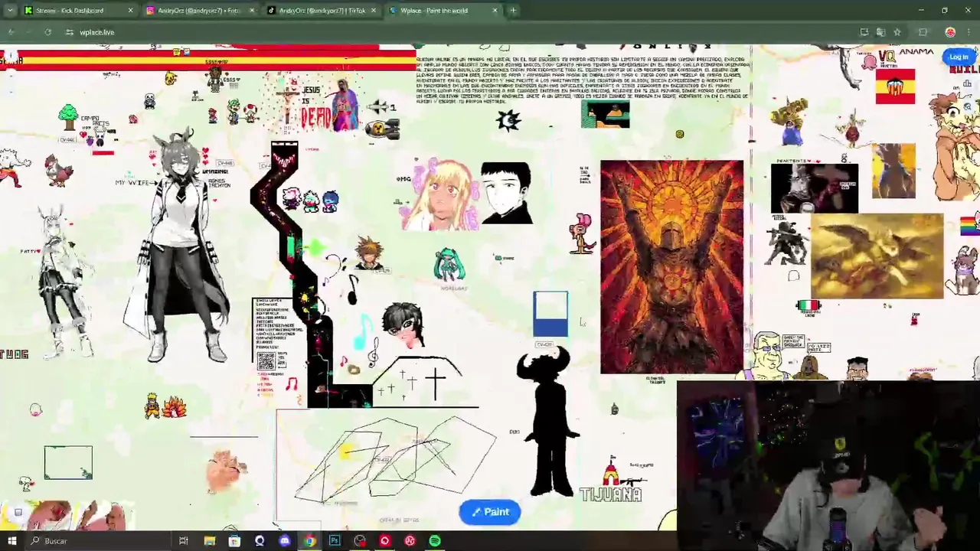
Task: Click the orange sun knight artwork
Action: (x=671, y=267)
